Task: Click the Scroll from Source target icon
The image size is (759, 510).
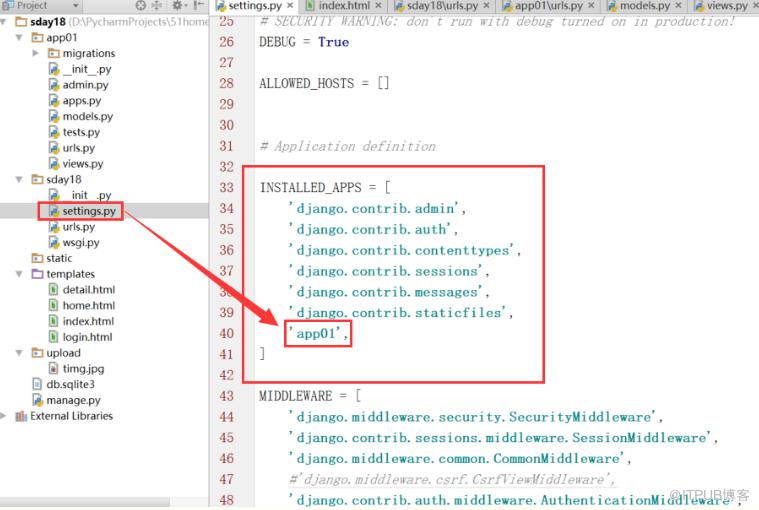Action: [x=140, y=6]
